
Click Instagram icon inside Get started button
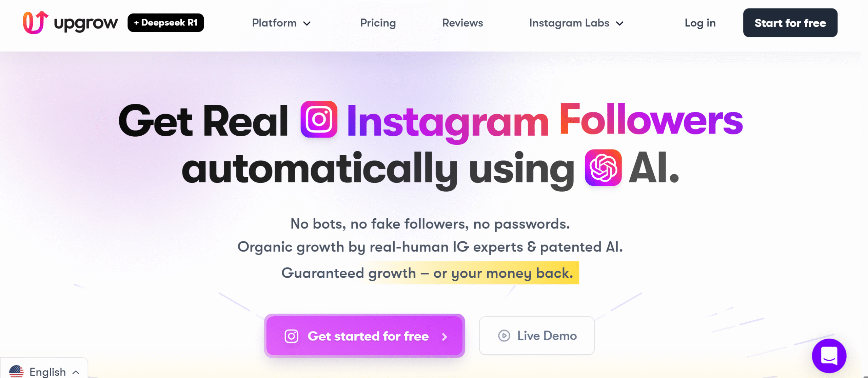pos(291,336)
